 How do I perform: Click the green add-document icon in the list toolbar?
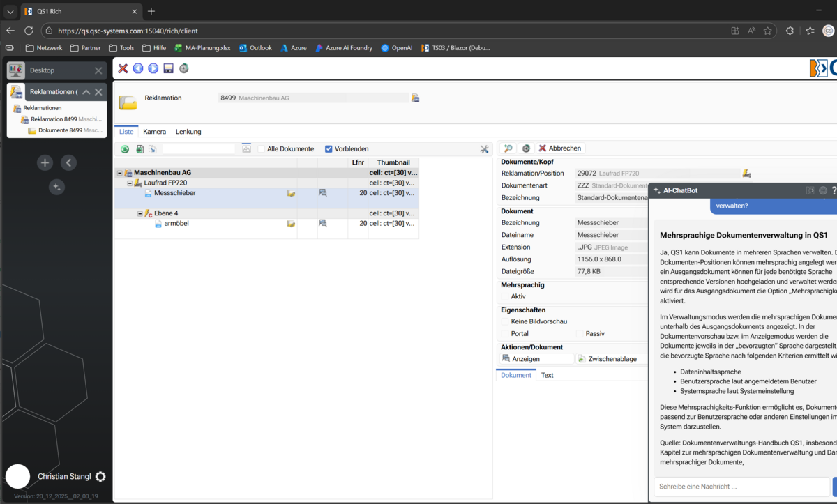coord(139,149)
